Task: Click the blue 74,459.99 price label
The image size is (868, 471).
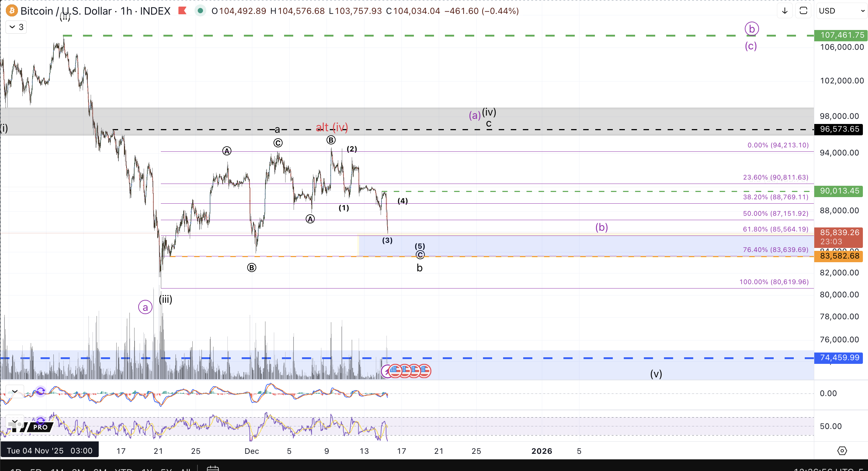Action: [839, 358]
